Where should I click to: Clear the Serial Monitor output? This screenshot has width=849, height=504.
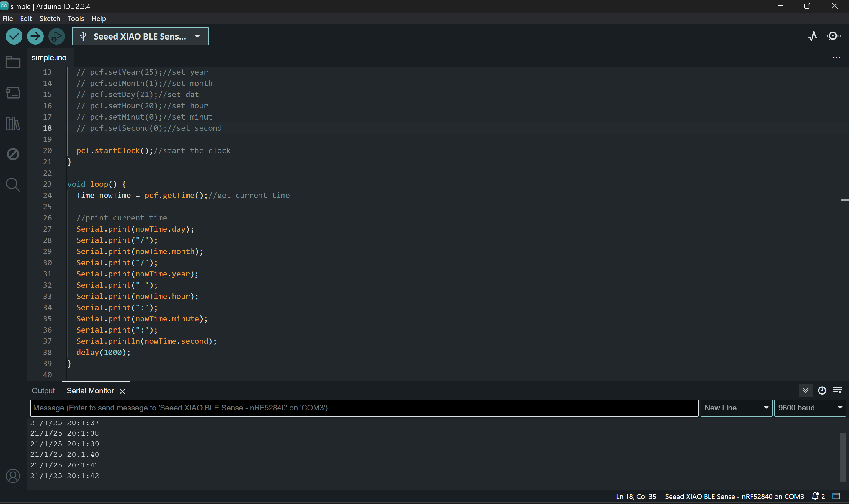click(837, 391)
